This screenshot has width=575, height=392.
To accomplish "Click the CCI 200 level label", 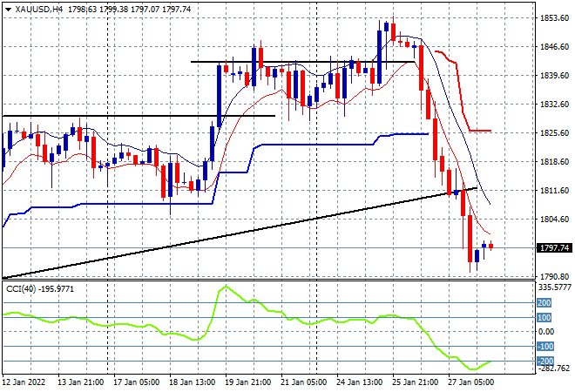I will point(544,303).
